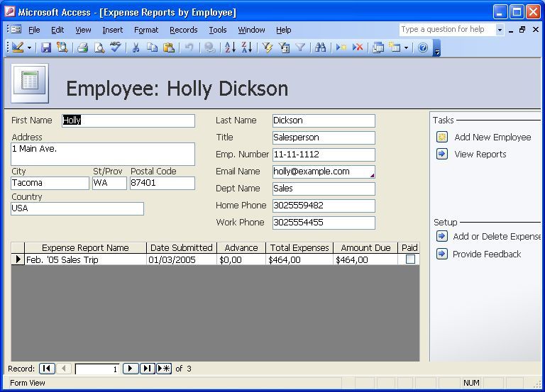
Task: Open the Tools menu
Action: tap(217, 30)
